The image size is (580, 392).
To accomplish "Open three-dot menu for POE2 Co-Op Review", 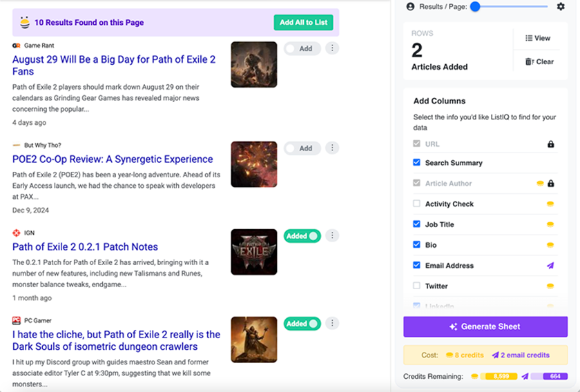I will (332, 148).
